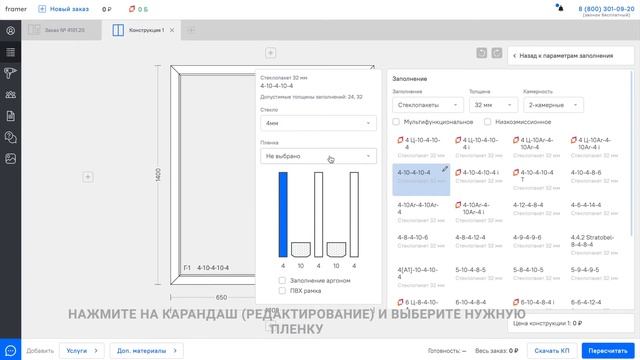Add a new construction tab with plus
The height and width of the screenshot is (360, 640).
(x=191, y=30)
